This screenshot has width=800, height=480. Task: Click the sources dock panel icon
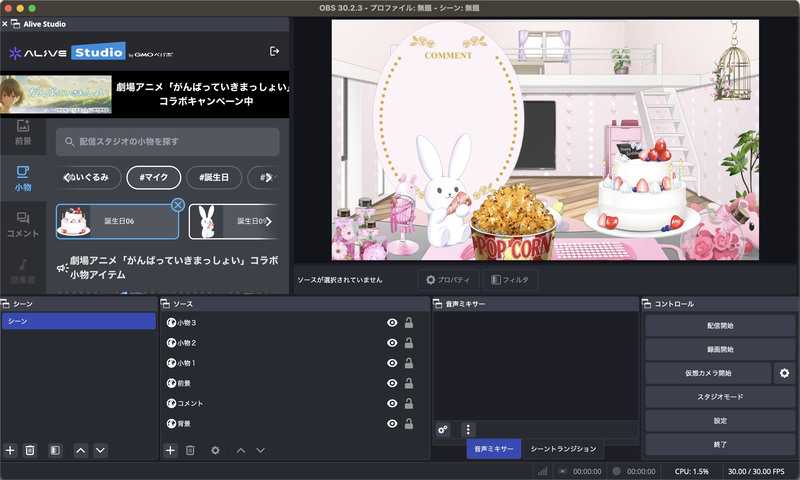(165, 304)
